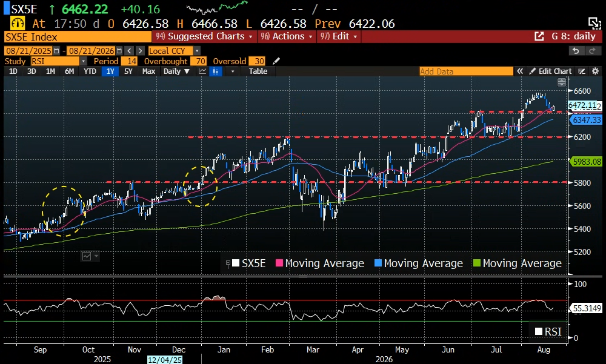Click the Edit Chart button
606x364 pixels.
click(x=551, y=71)
